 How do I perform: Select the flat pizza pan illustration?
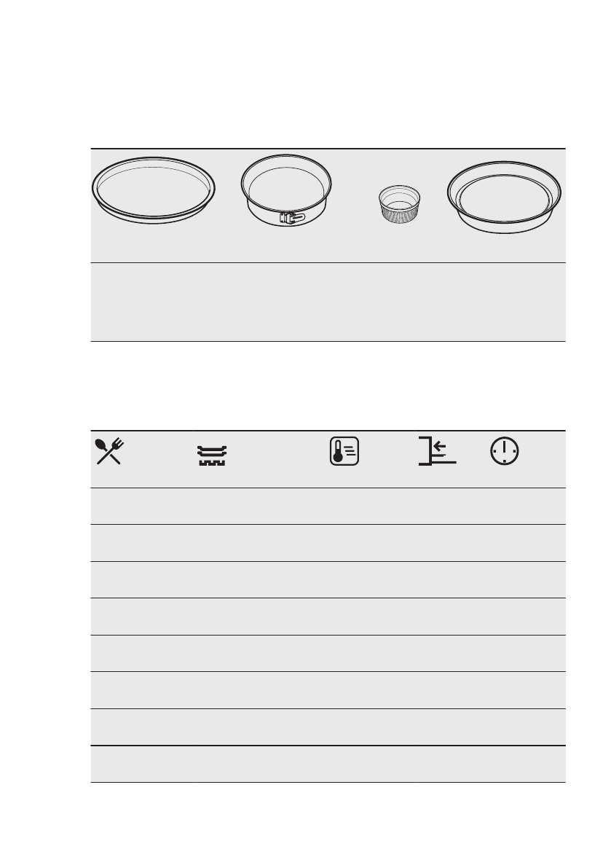pyautogui.click(x=154, y=190)
